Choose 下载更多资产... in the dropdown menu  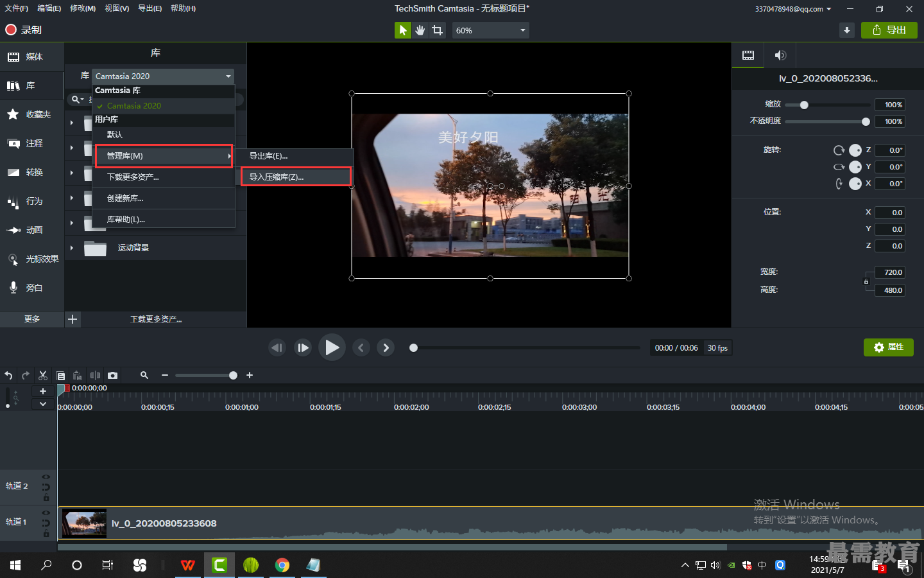pos(164,177)
